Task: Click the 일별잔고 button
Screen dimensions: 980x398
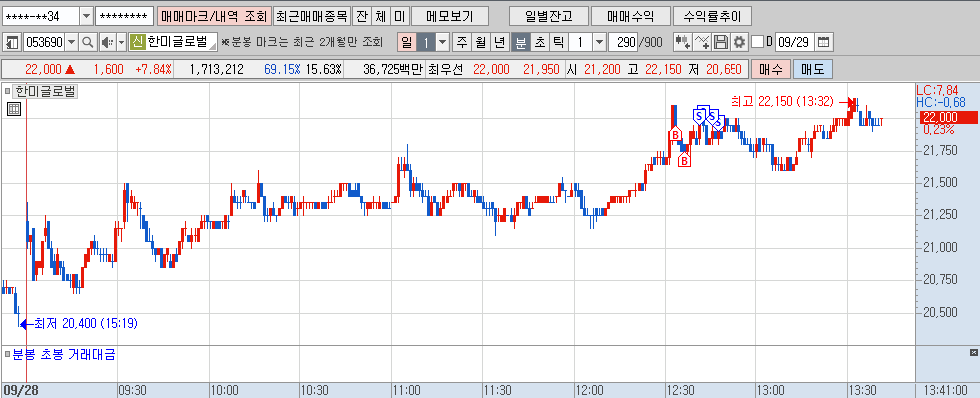Action: (549, 16)
